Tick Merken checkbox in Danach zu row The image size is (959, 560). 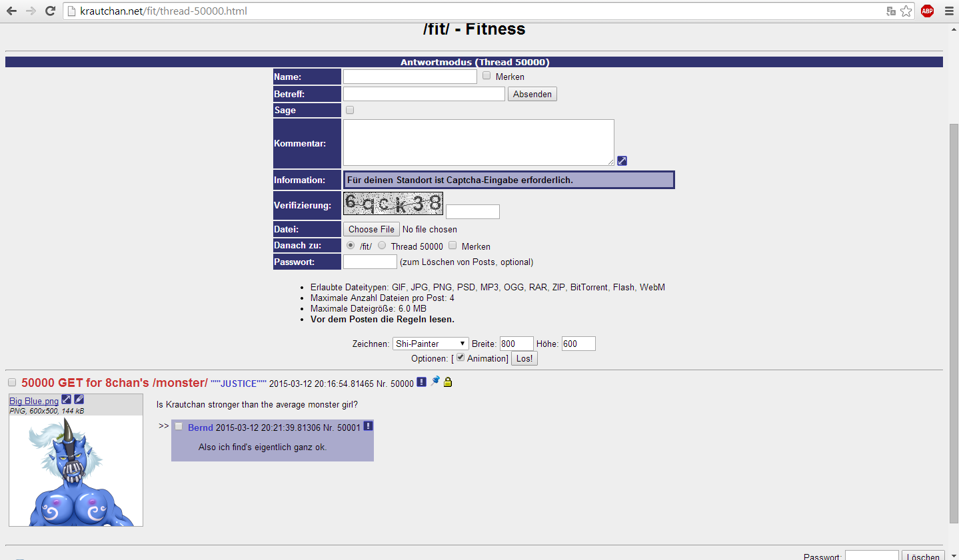(x=453, y=245)
